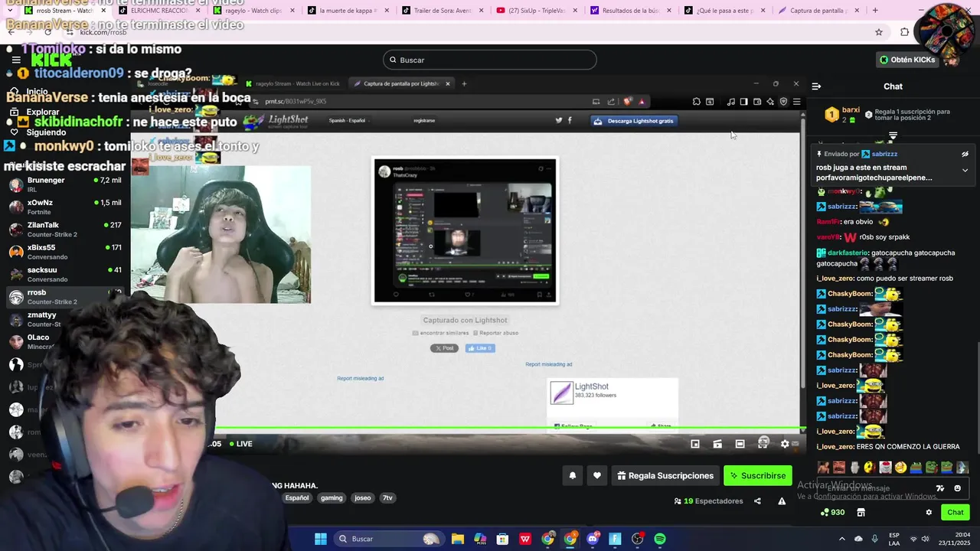Screen dimensions: 980x551
Task: Open Spotify from taskbar
Action: [660, 539]
